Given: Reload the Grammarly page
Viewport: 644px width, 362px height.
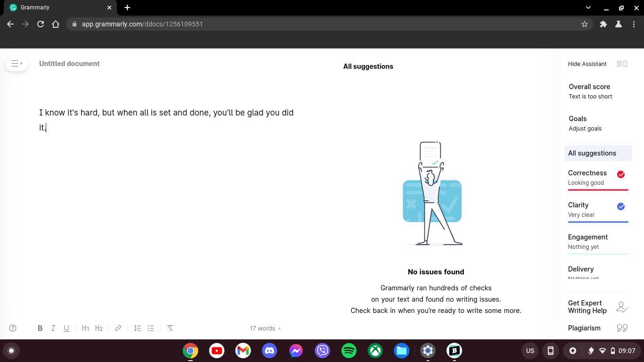Looking at the screenshot, I should (41, 24).
